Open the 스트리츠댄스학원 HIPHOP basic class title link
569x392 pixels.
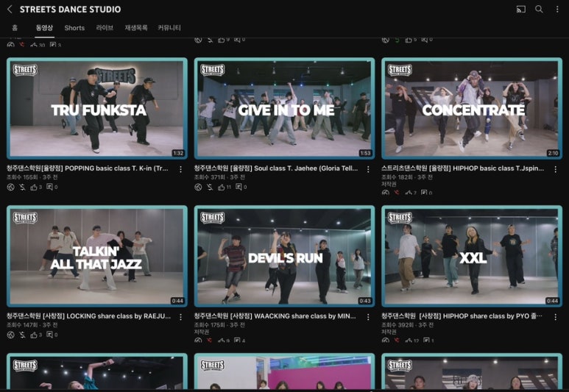click(462, 168)
